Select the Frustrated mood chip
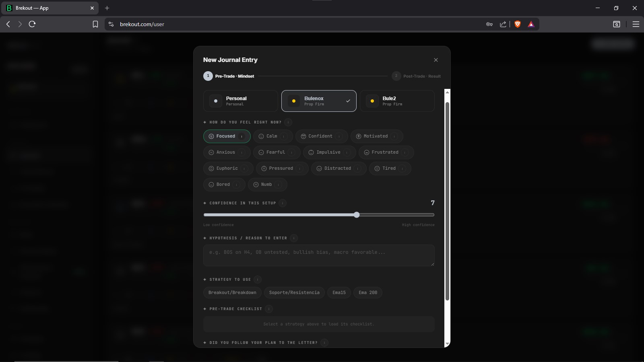Image resolution: width=644 pixels, height=362 pixels. [386, 152]
